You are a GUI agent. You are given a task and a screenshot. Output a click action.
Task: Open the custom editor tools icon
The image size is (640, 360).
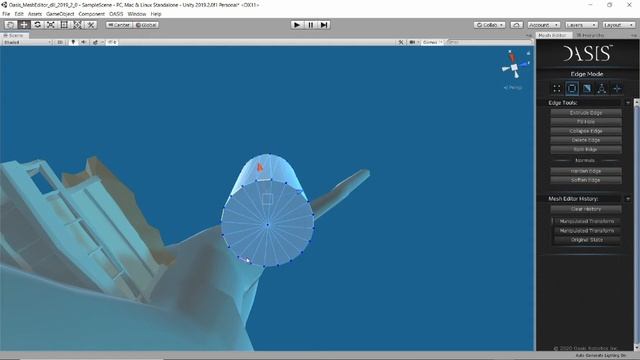(91, 25)
